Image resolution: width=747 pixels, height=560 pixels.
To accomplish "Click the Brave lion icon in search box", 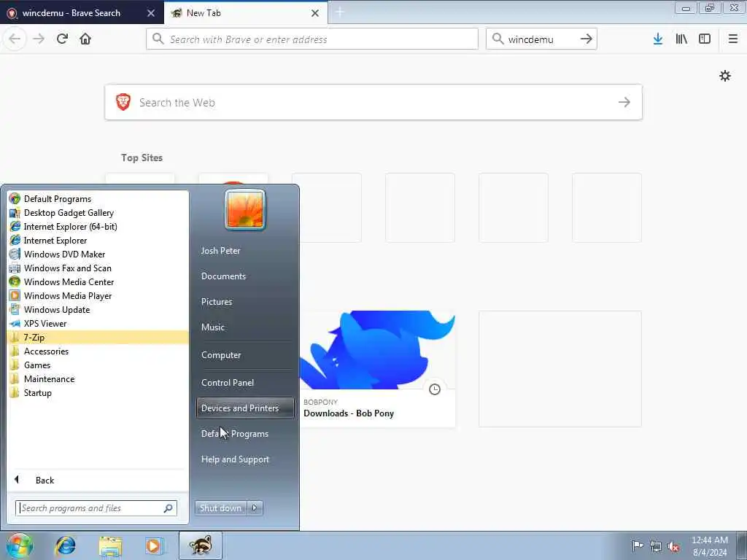I will click(x=123, y=102).
